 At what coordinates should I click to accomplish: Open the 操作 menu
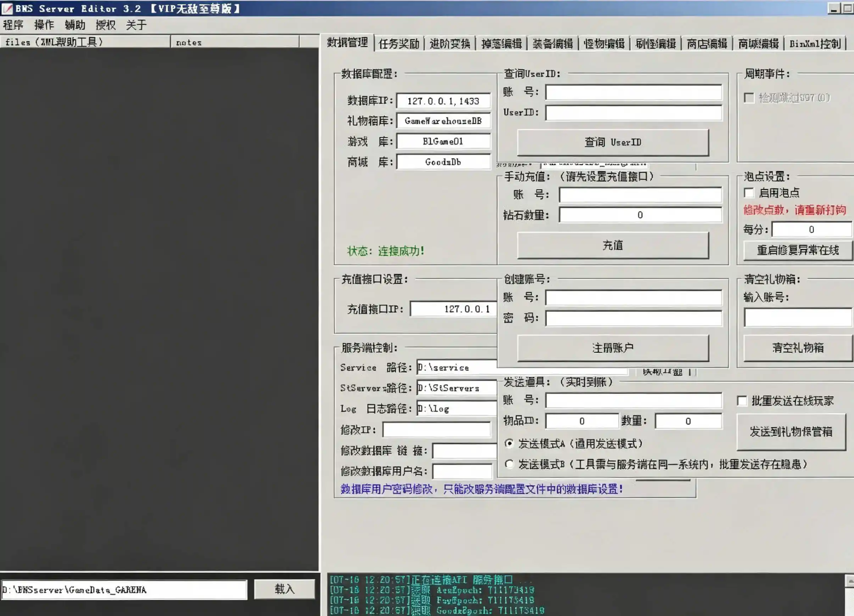click(44, 25)
